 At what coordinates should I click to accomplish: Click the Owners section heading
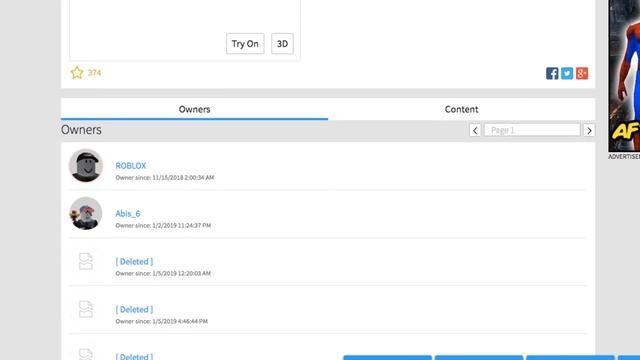(81, 130)
